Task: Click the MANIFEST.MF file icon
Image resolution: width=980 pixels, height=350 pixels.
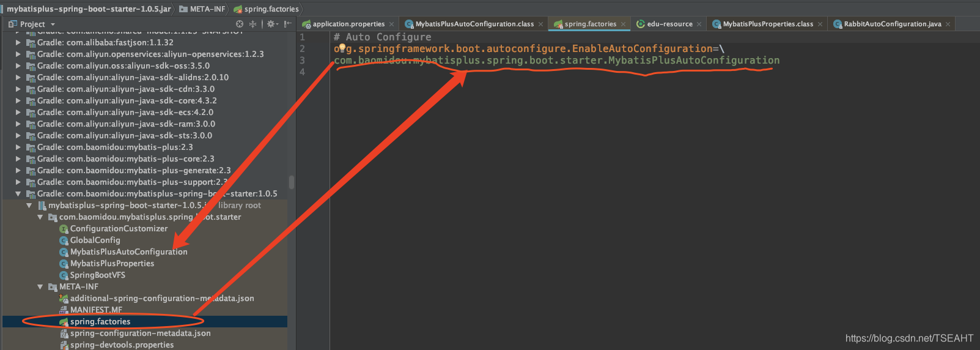Action: [x=64, y=310]
